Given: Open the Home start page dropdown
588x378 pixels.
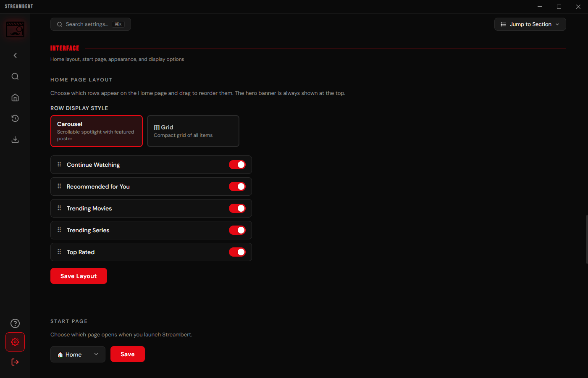Looking at the screenshot, I should pyautogui.click(x=78, y=354).
